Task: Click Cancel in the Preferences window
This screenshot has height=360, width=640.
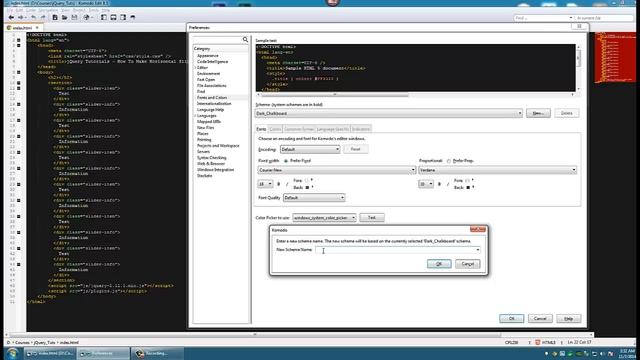Action: (540, 319)
